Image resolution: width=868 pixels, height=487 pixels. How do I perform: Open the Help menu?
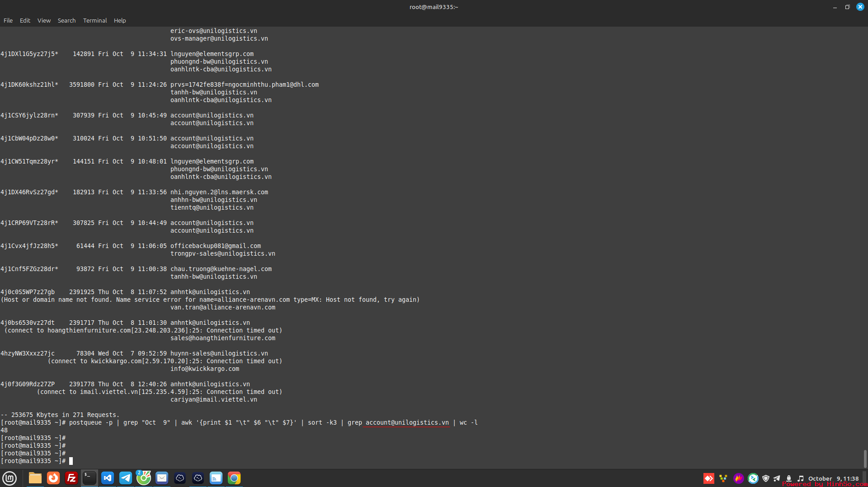coord(120,20)
